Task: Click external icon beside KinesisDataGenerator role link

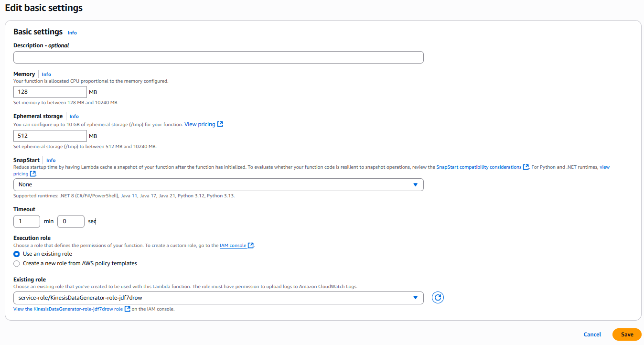Action: 128,309
